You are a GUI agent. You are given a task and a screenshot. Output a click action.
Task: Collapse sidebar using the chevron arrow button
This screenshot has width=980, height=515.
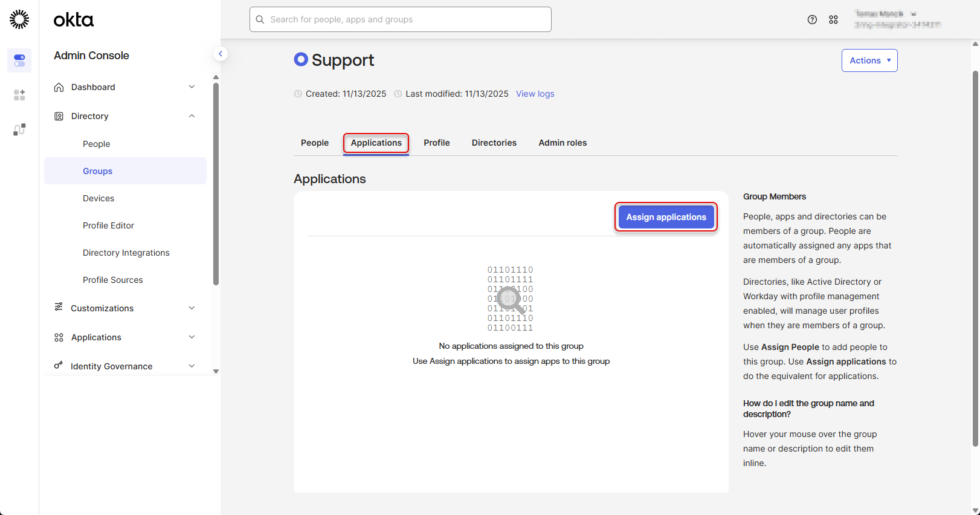(x=221, y=54)
